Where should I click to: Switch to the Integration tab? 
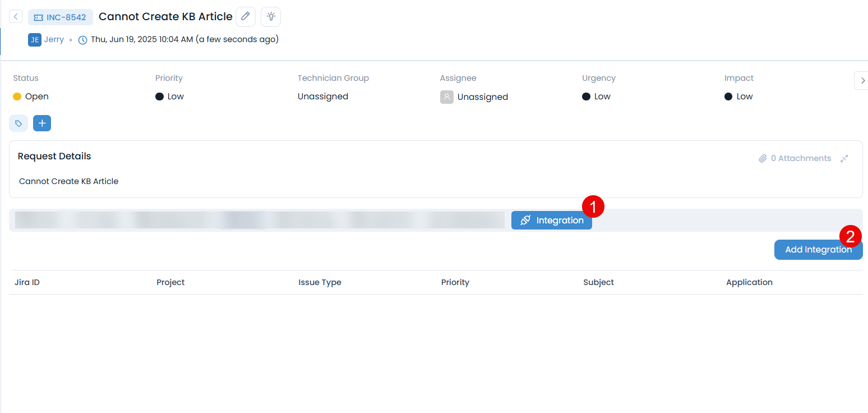[x=552, y=220]
